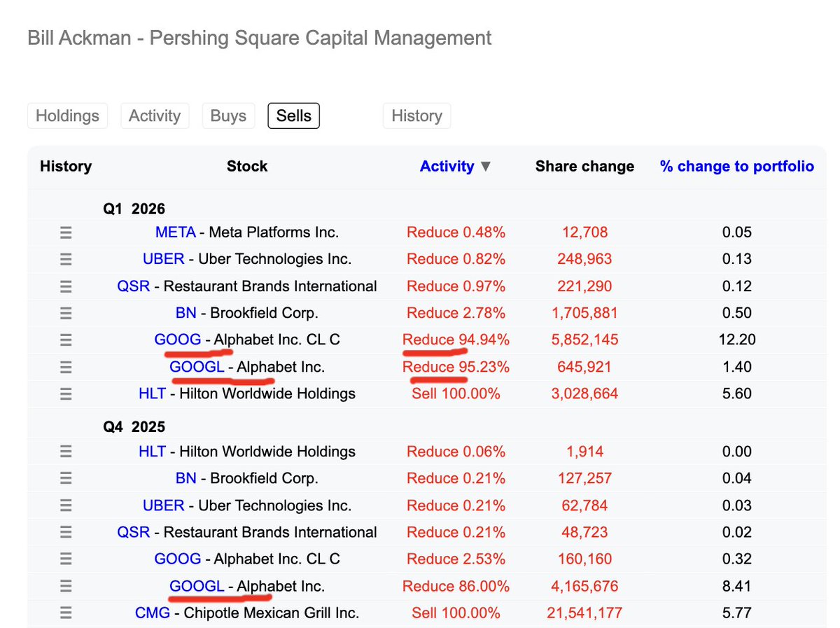Click the 'Stock' column header

(247, 167)
